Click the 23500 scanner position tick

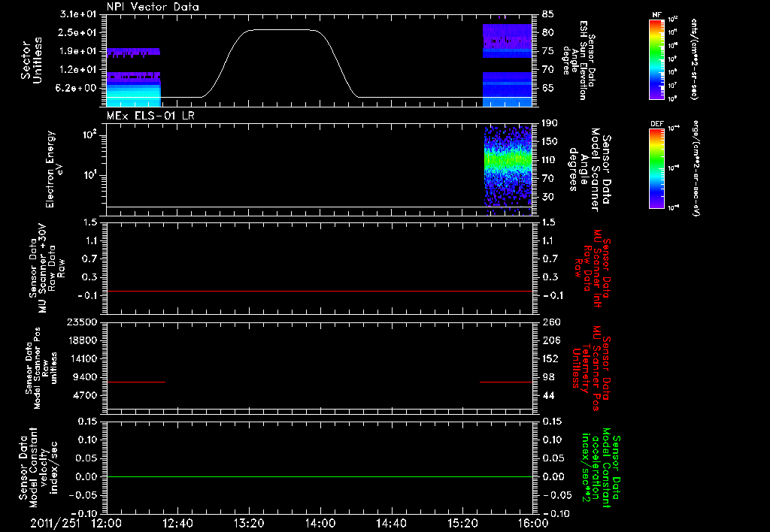click(x=82, y=322)
